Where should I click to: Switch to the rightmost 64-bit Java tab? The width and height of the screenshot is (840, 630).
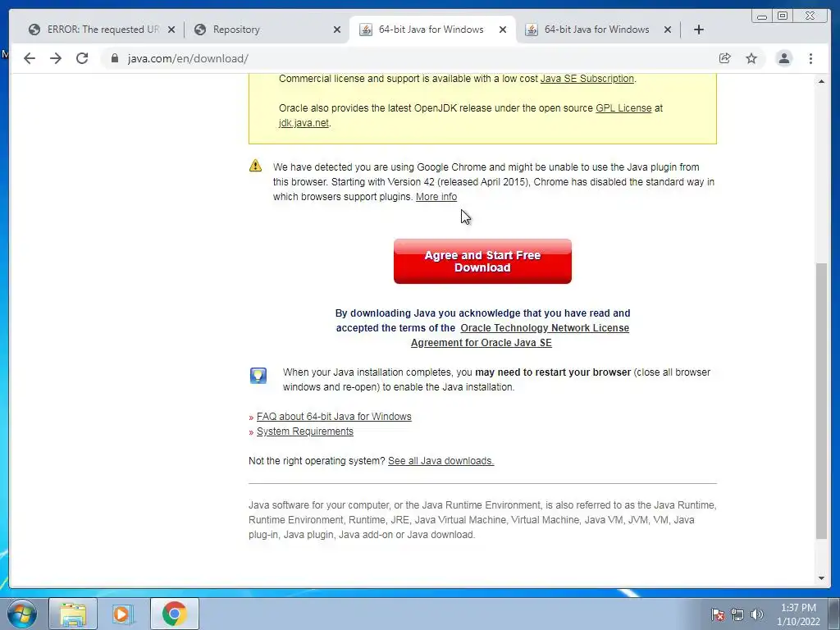[x=597, y=30]
